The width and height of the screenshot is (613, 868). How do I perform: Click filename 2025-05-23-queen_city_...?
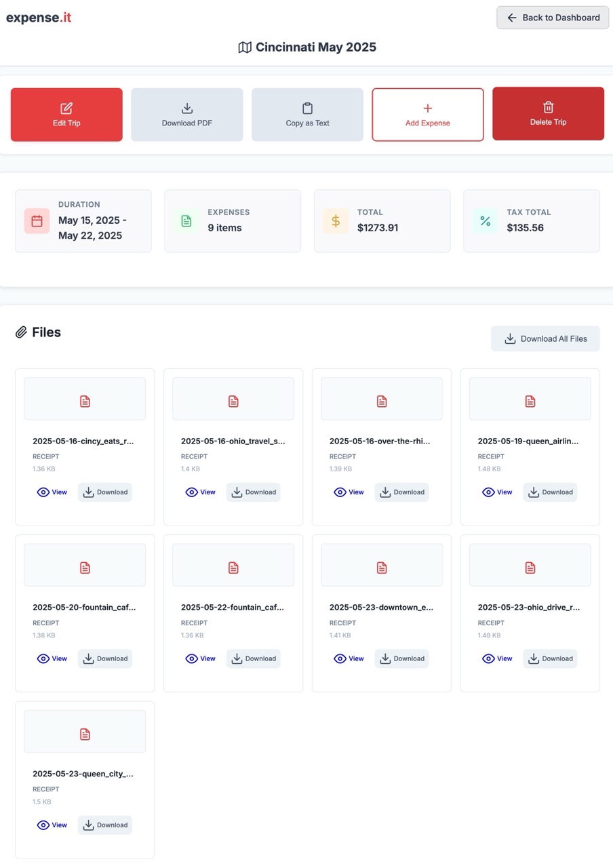click(83, 774)
